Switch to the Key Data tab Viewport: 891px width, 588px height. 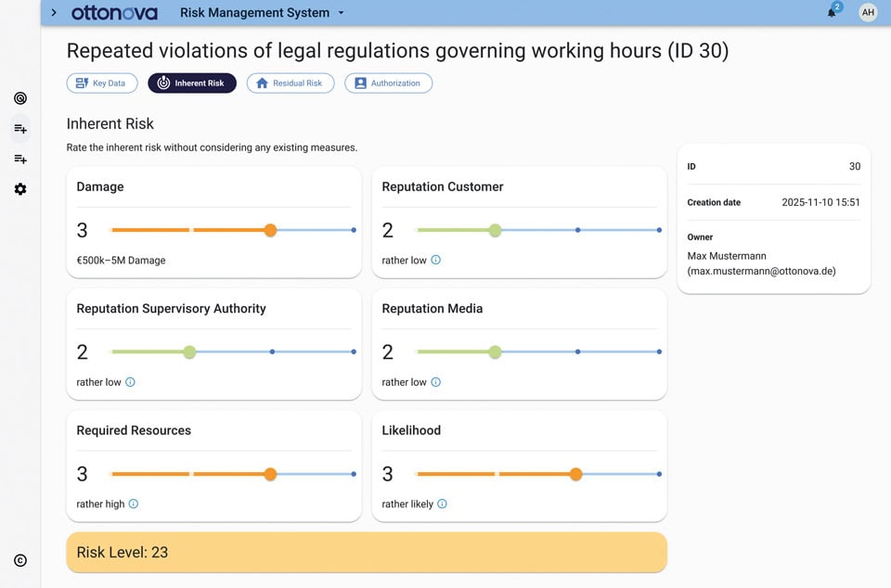pos(102,83)
